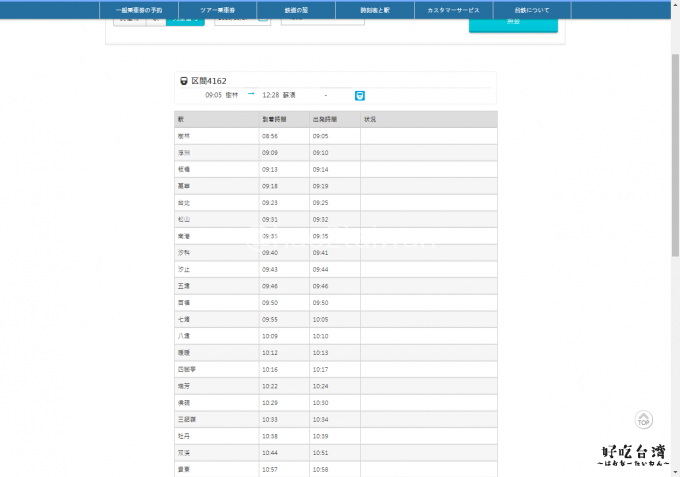This screenshot has width=680, height=477.
Task: Click the blue train icon in the 09:05 row
Action: pyautogui.click(x=360, y=95)
